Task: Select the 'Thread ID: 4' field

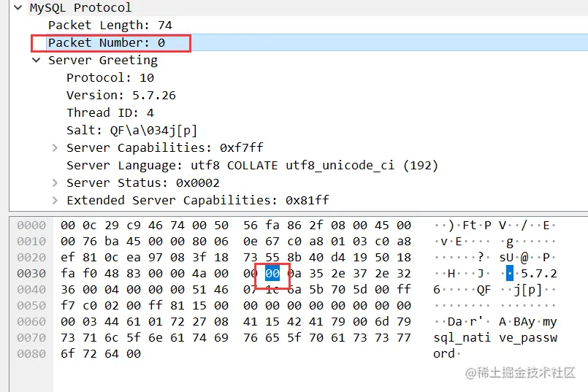Action: (x=110, y=113)
